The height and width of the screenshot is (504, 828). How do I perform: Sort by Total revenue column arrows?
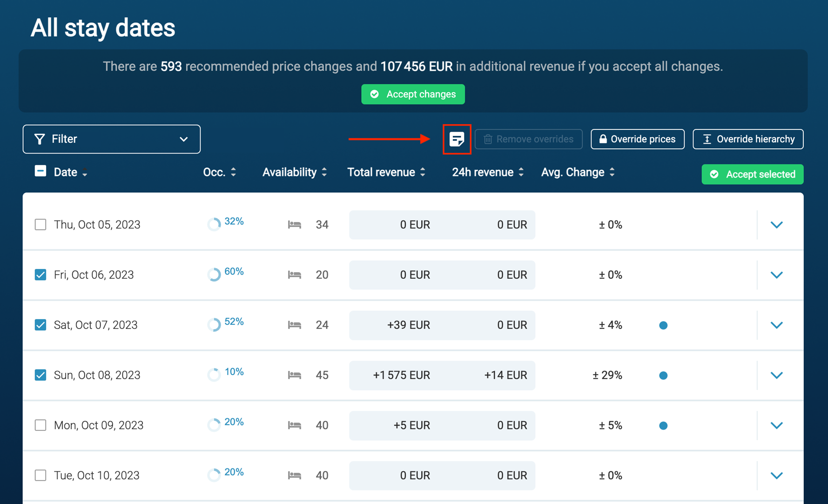click(x=423, y=172)
